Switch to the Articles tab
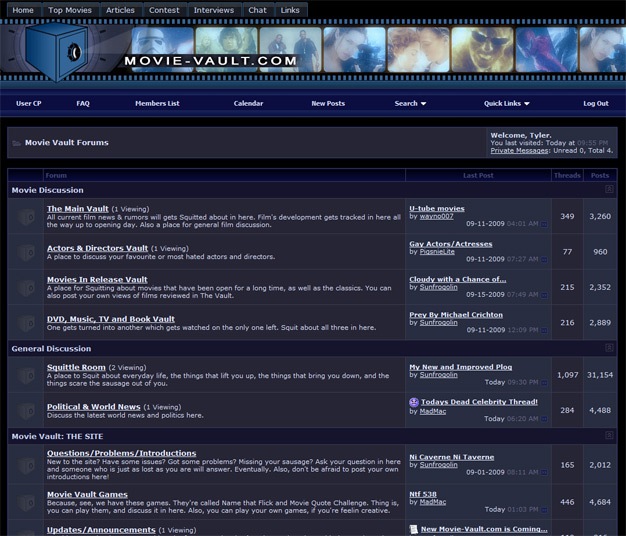This screenshot has height=536, width=626. pyautogui.click(x=120, y=10)
